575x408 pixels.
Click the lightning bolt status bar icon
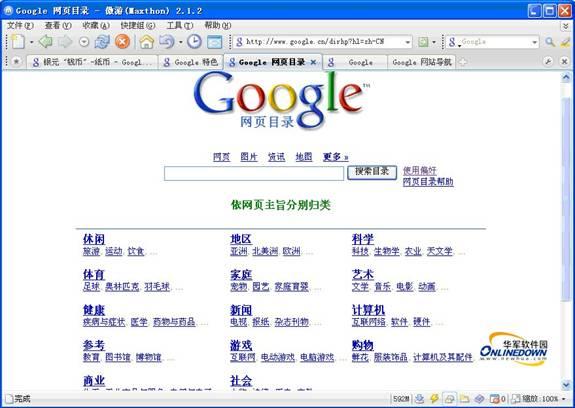click(x=435, y=399)
